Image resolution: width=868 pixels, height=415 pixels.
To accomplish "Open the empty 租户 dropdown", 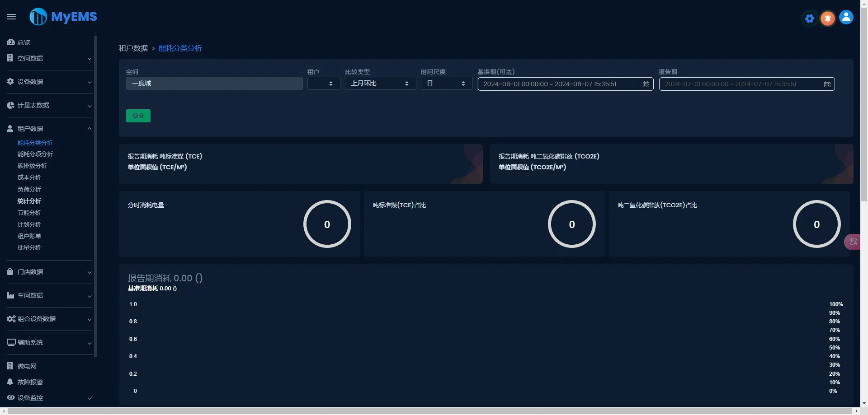I will point(324,84).
